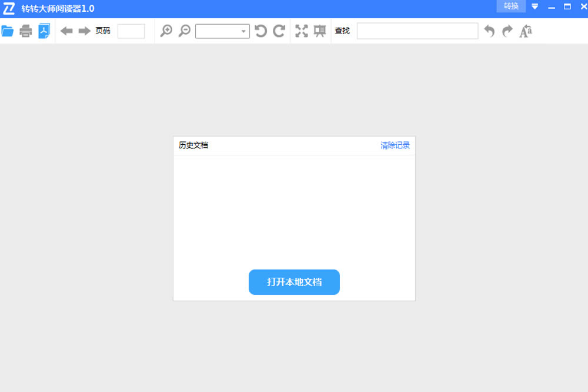Viewport: 588px width, 392px height.
Task: Click the 打开本地文档 button
Action: tap(294, 282)
